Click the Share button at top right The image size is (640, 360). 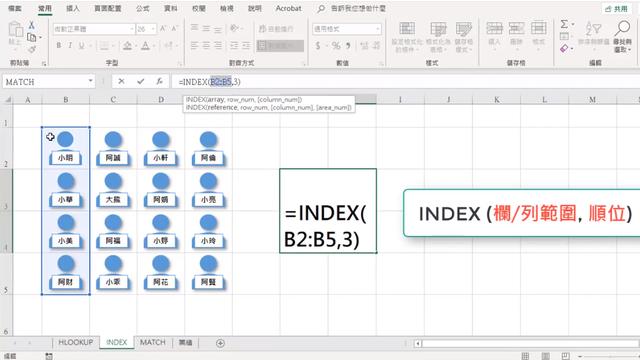[617, 9]
